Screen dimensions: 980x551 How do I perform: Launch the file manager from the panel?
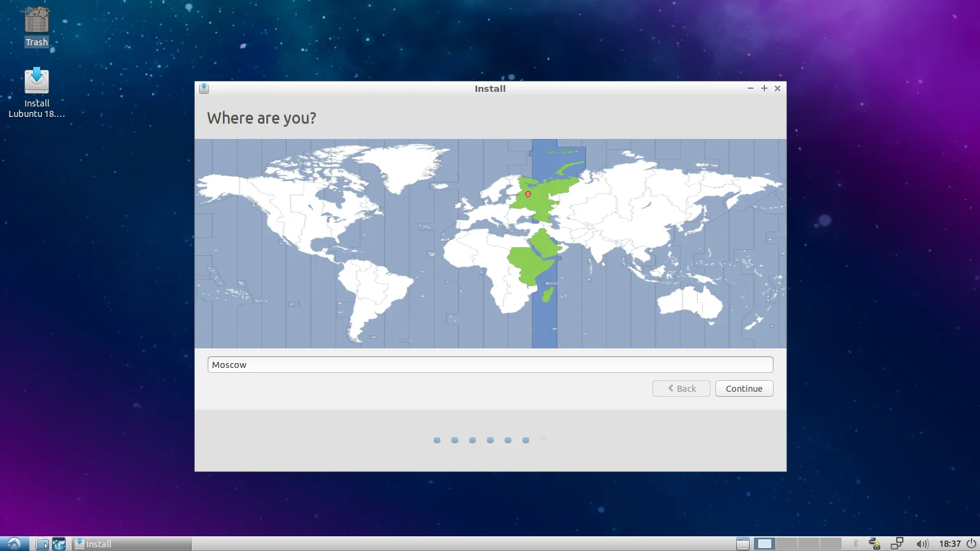coord(42,544)
